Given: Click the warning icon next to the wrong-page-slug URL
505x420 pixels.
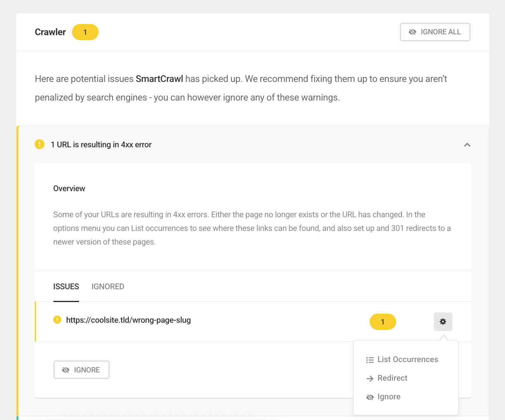Looking at the screenshot, I should [x=58, y=320].
